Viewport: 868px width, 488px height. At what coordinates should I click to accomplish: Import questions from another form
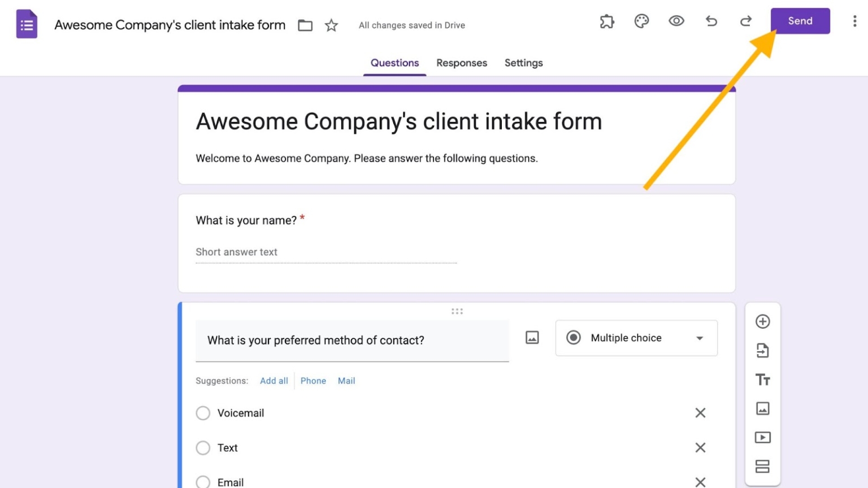point(763,350)
